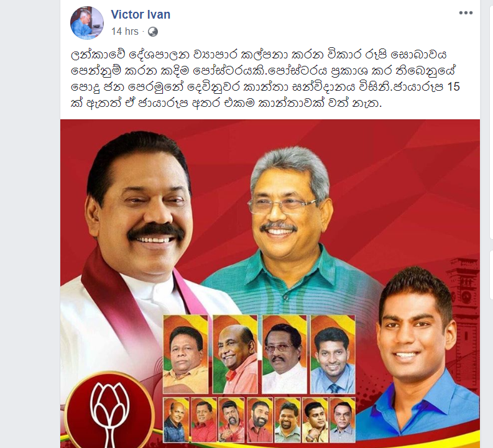Select bottom-row portrait in yellow shirt
This screenshot has width=493, height=448.
pyautogui.click(x=315, y=419)
